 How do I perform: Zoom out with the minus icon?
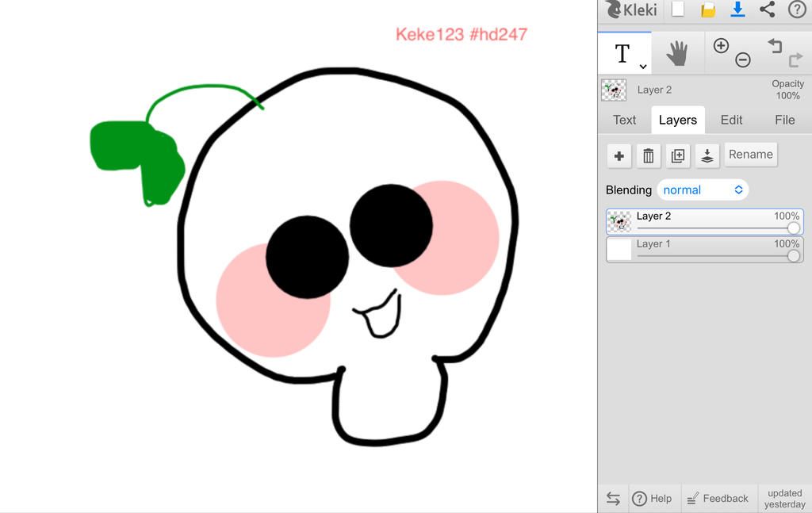(742, 60)
